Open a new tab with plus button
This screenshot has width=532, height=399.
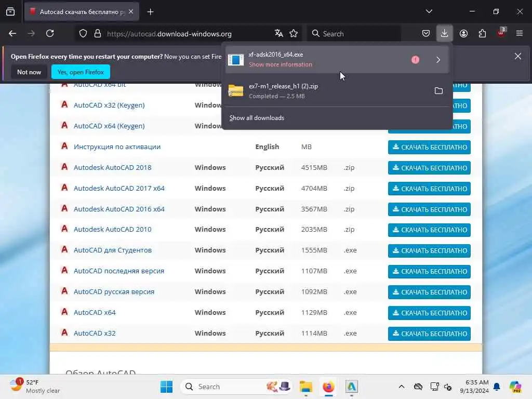(150, 12)
